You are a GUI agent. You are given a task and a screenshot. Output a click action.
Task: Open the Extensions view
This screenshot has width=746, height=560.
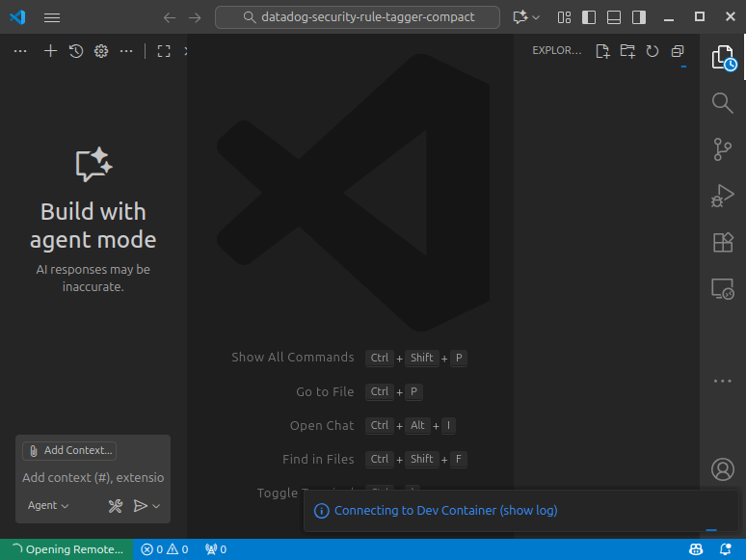click(723, 242)
